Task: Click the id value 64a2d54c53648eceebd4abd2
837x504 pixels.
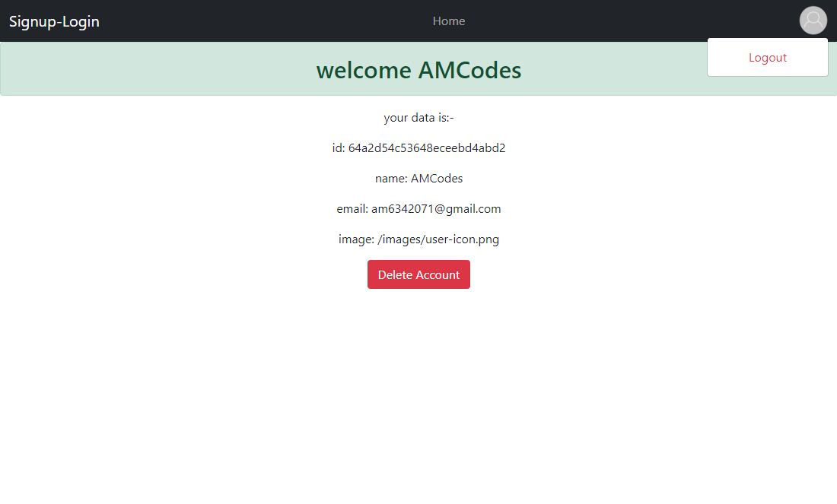Action: [x=427, y=148]
